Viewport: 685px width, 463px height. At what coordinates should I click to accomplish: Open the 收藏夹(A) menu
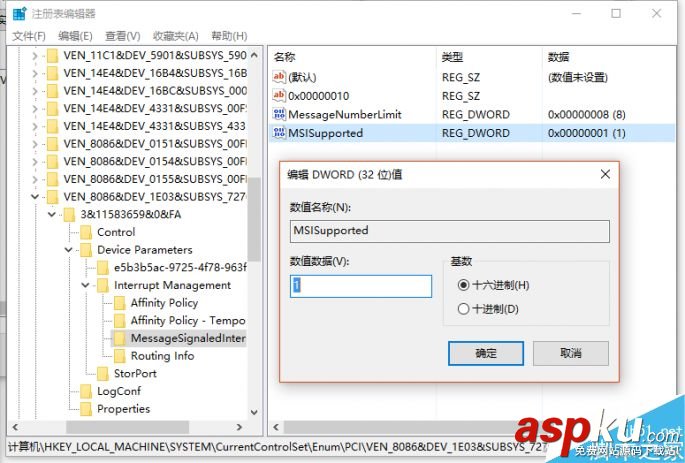pos(176,36)
